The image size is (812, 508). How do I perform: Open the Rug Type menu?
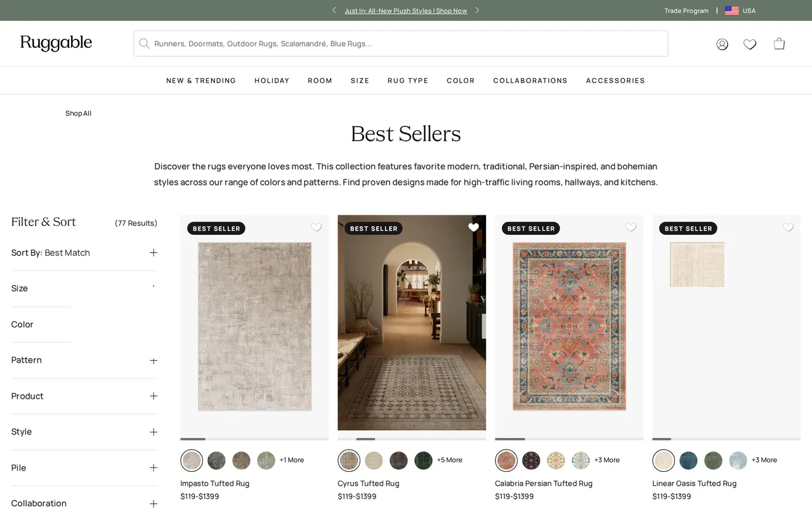tap(408, 81)
